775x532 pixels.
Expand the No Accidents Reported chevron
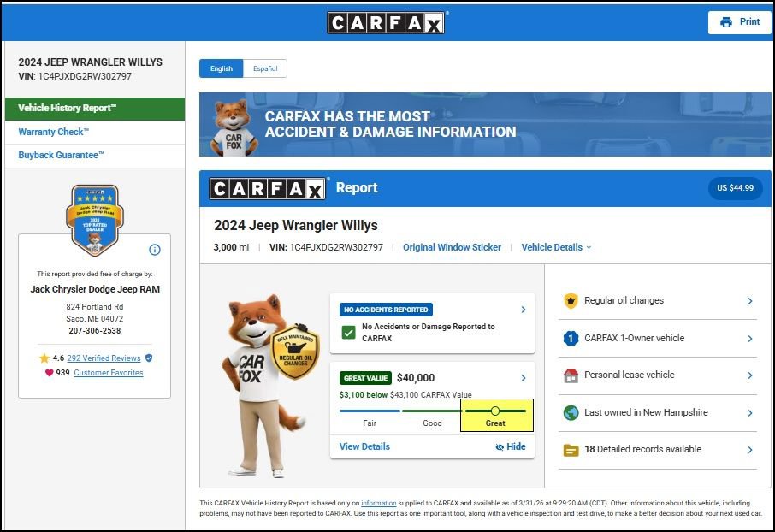coord(524,310)
